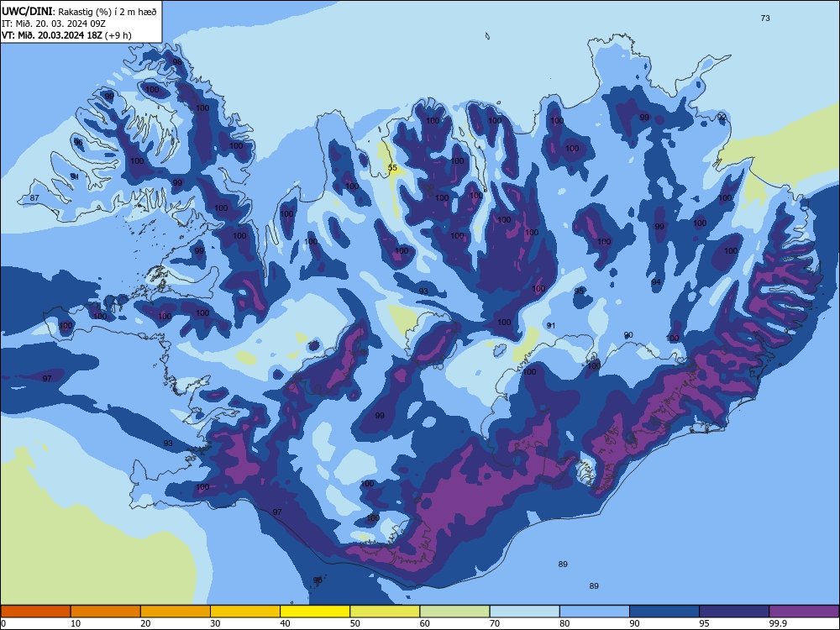Click the indigo 95–99.9 legend swatch

(734, 612)
